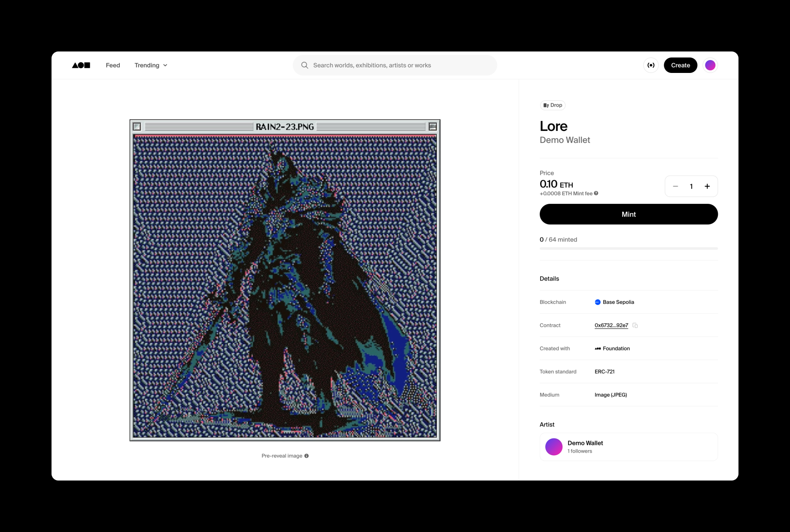Open the 0x6732...92e7 contract link
Screen dimensions: 790x532
point(611,326)
